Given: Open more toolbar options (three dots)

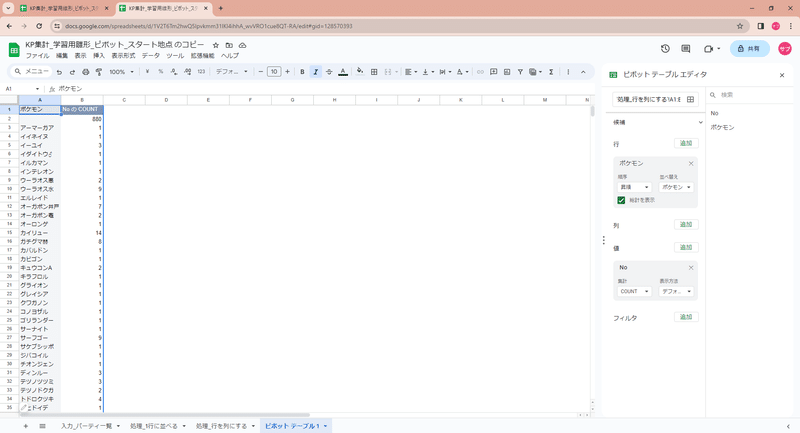Looking at the screenshot, I should [568, 72].
